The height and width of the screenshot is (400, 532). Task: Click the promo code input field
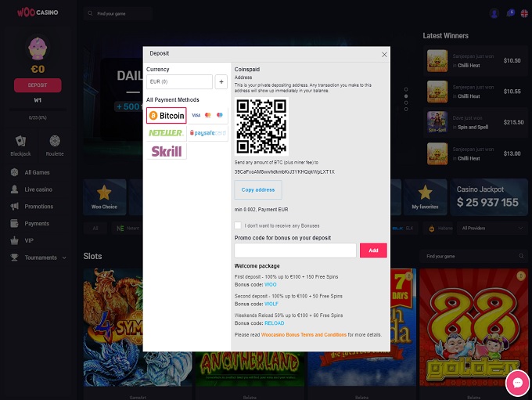(295, 250)
